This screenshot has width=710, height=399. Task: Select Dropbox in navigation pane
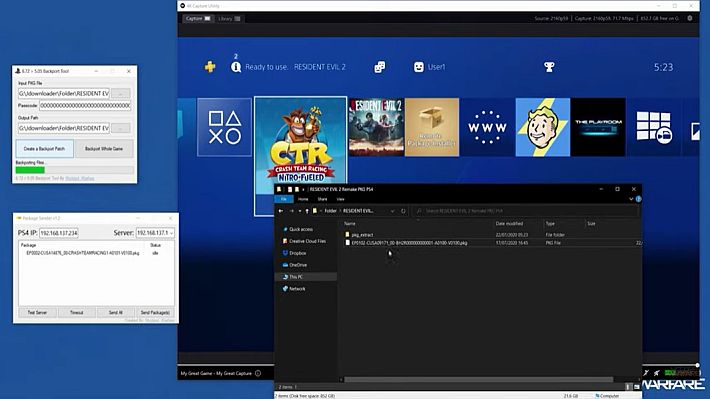(x=297, y=253)
